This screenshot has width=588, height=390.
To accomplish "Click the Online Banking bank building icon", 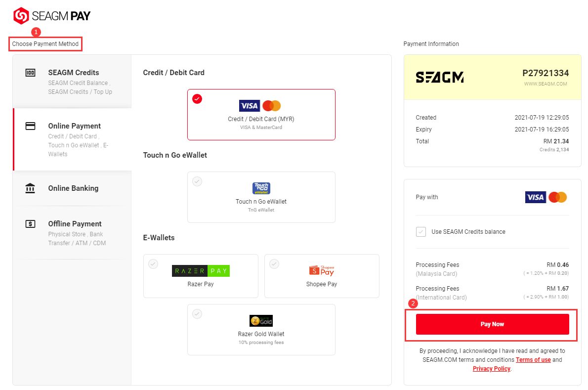I will [30, 188].
